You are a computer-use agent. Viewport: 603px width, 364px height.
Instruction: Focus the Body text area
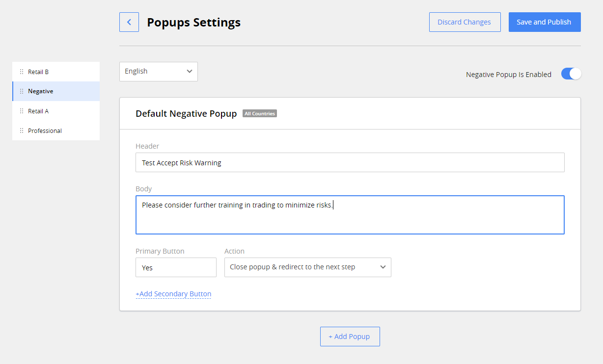click(x=350, y=215)
